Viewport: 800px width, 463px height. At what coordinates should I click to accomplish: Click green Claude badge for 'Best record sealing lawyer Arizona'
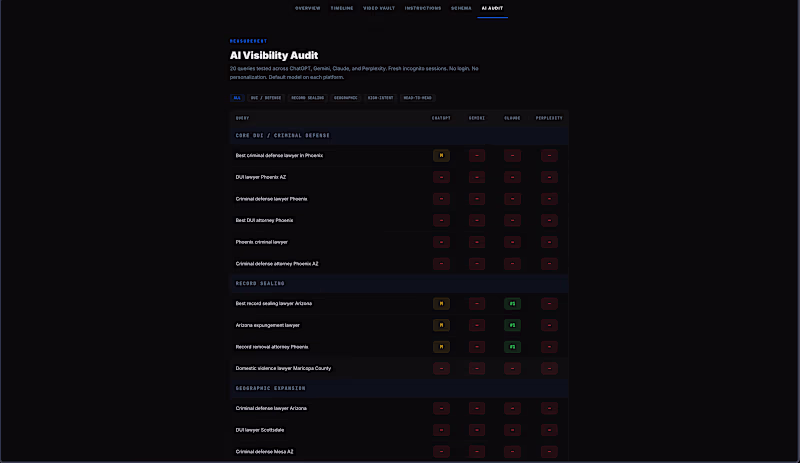512,304
